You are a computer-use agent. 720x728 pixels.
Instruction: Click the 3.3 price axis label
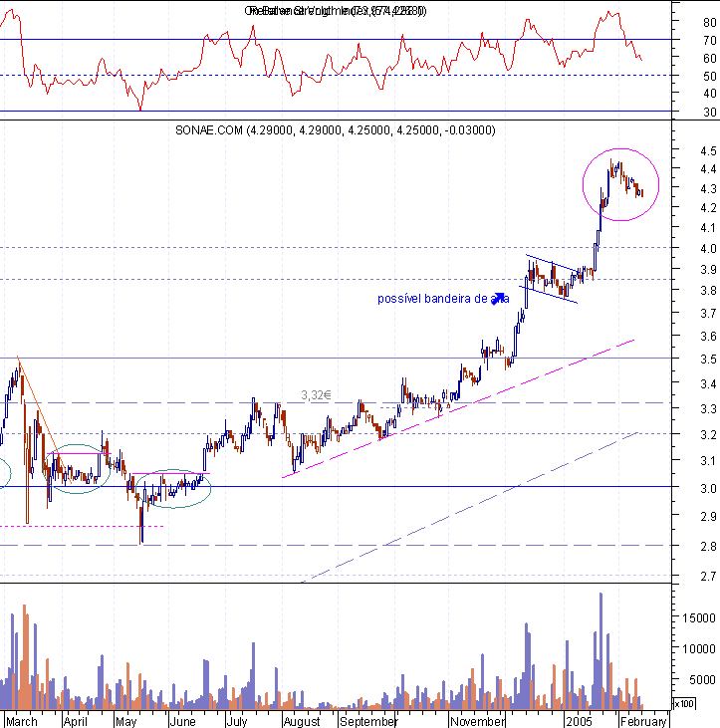pyautogui.click(x=708, y=409)
